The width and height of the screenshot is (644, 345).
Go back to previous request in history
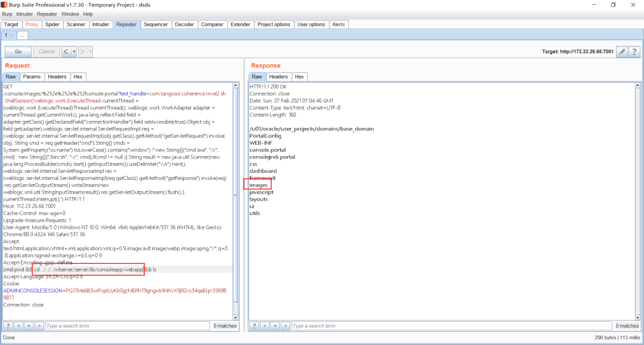[x=66, y=52]
